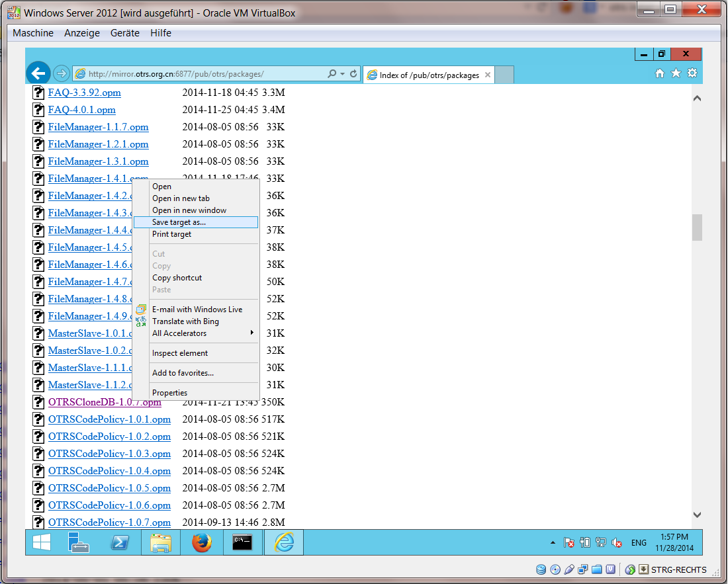Show hidden icons via taskbar arrow
This screenshot has height=584, width=728.
pos(553,542)
